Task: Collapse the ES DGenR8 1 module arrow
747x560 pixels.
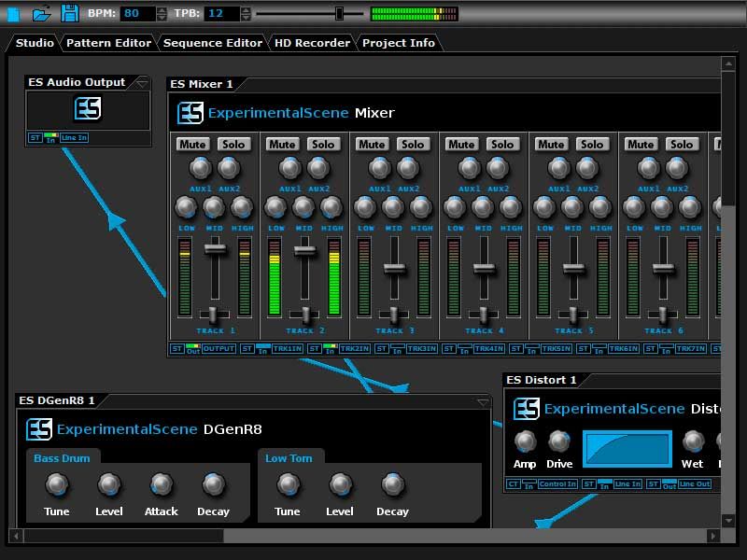Action: [482, 401]
